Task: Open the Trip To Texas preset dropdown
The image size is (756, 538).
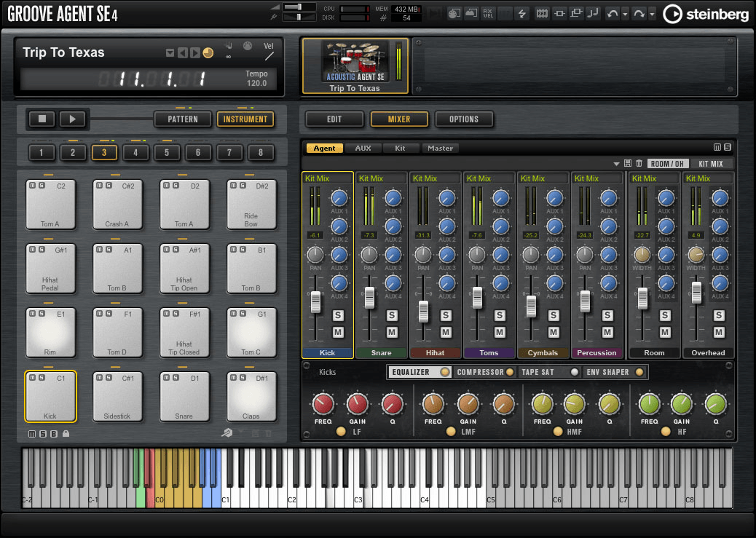Action: (170, 52)
